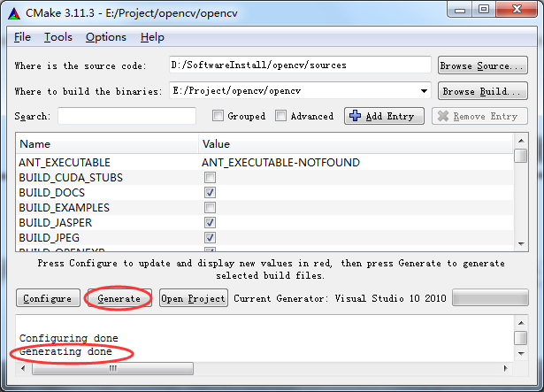Viewport: 544px width, 392px height.
Task: Open the File menu
Action: 22,37
